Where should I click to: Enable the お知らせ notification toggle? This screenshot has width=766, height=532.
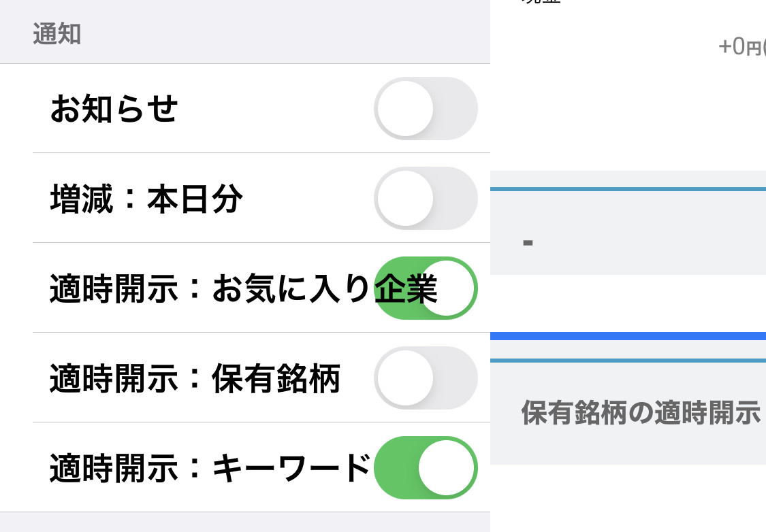tap(426, 108)
